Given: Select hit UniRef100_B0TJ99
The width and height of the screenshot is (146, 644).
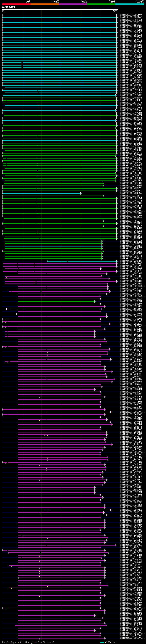Looking at the screenshot, I should click(x=131, y=371).
